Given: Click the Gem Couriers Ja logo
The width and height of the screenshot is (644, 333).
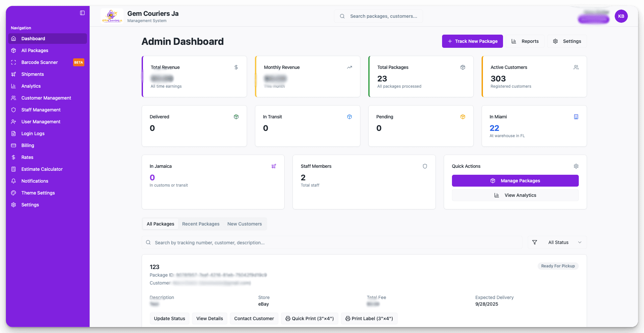Looking at the screenshot, I should (112, 16).
